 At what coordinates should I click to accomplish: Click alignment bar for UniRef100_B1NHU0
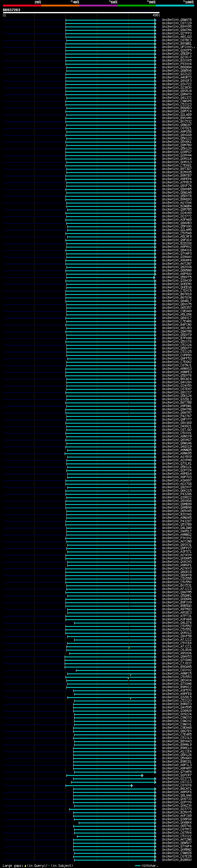click(x=115, y=860)
